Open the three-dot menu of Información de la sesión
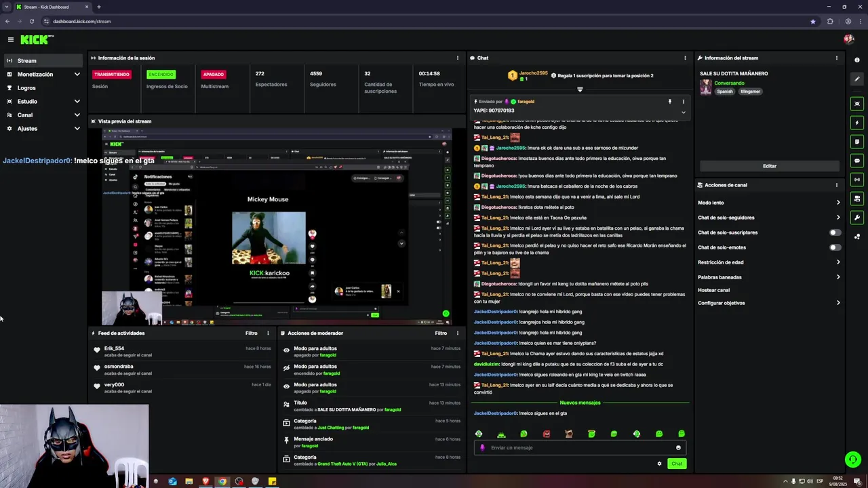 tap(457, 58)
